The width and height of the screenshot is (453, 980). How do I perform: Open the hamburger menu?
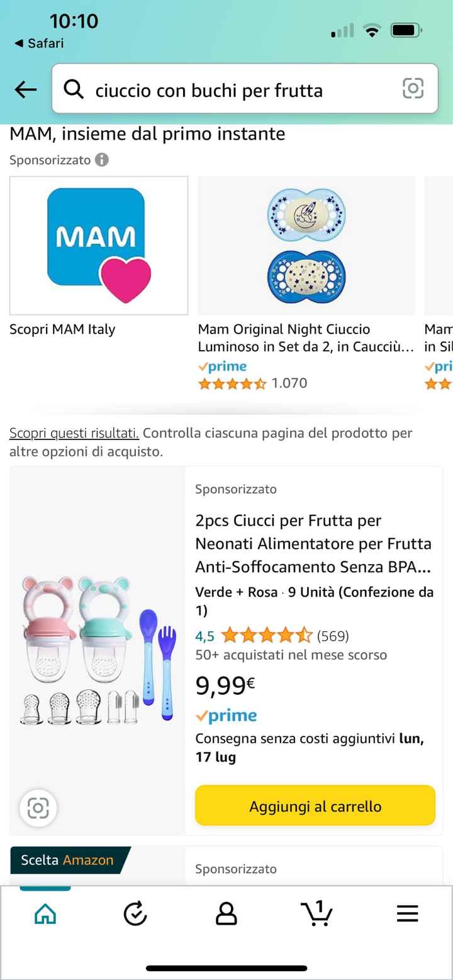[x=407, y=913]
